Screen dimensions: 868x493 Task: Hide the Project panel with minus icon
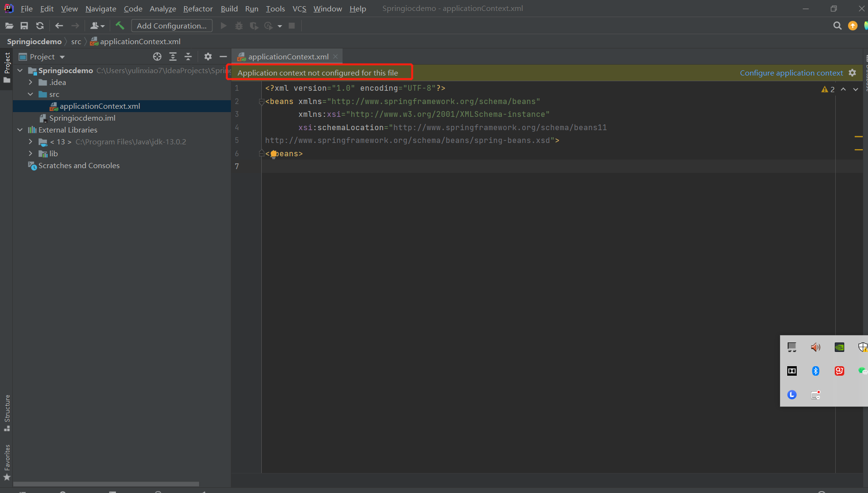pos(223,57)
